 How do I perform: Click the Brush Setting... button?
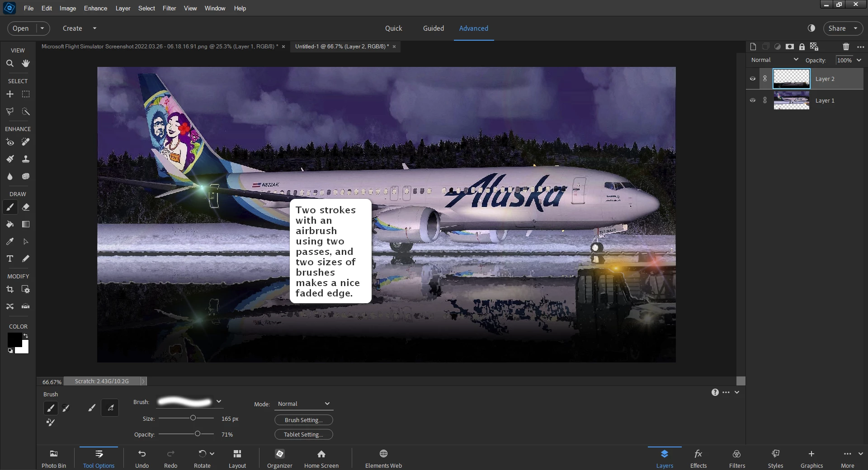click(304, 420)
